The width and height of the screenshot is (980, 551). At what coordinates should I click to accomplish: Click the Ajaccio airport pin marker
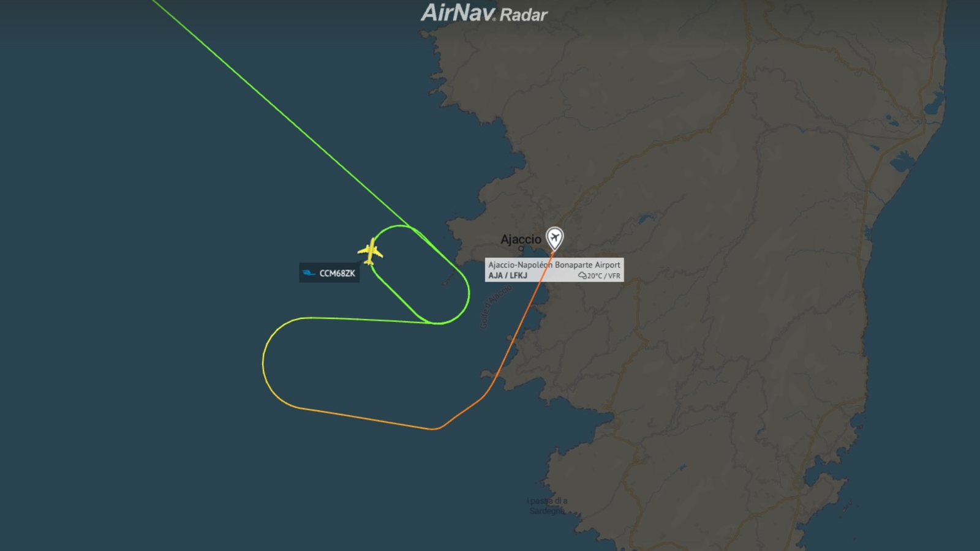554,238
